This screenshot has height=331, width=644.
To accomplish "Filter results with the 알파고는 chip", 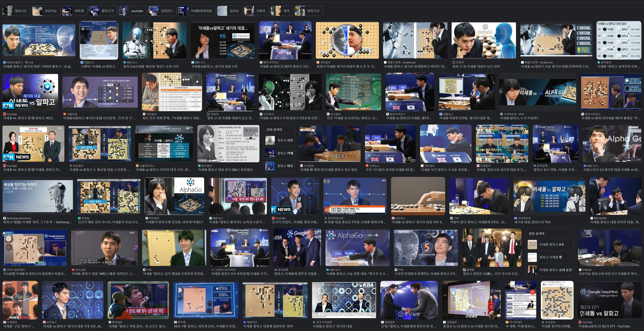I will tap(17, 11).
